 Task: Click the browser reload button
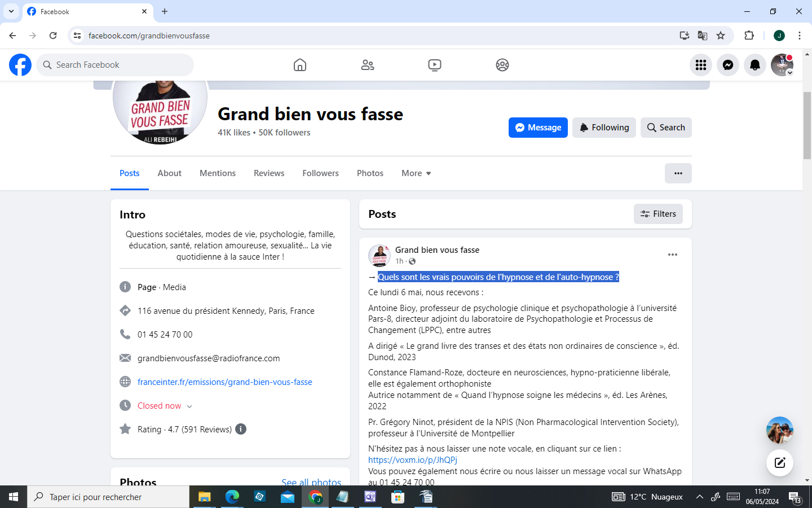tap(53, 36)
